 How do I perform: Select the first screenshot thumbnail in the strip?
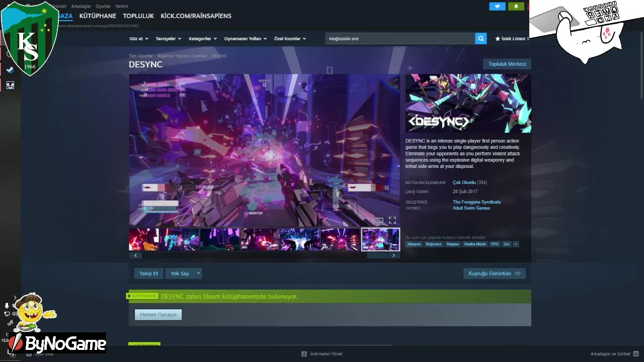click(x=144, y=239)
